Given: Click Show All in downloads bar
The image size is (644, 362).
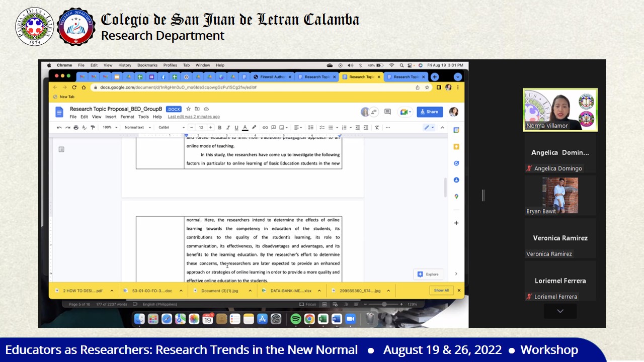Looking at the screenshot, I should coord(441,290).
